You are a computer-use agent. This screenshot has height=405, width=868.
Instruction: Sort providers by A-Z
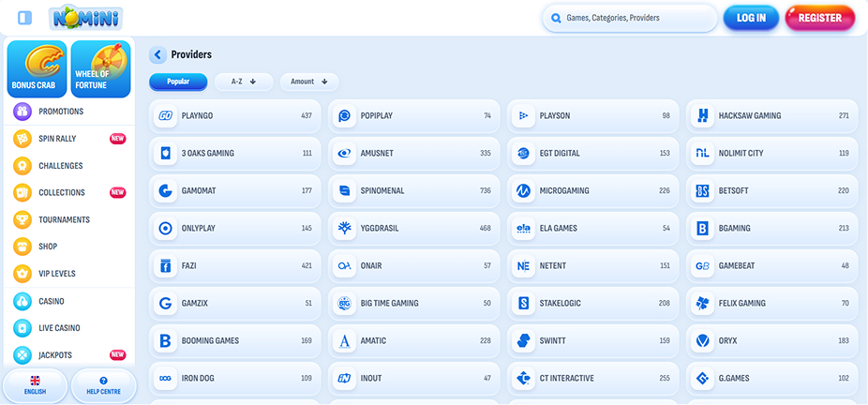tap(244, 82)
